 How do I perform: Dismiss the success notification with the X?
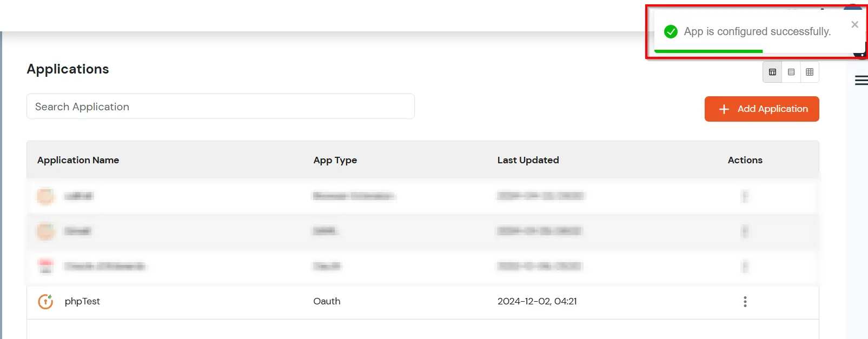point(854,24)
